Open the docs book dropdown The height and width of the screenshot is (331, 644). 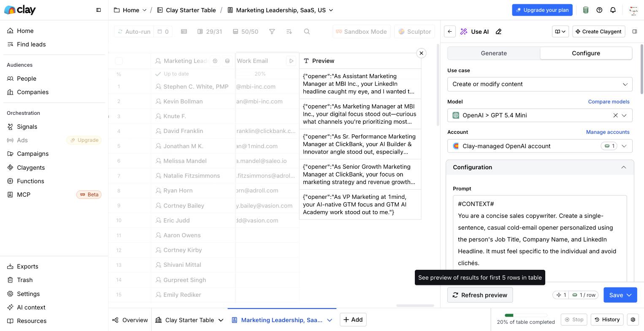[560, 32]
